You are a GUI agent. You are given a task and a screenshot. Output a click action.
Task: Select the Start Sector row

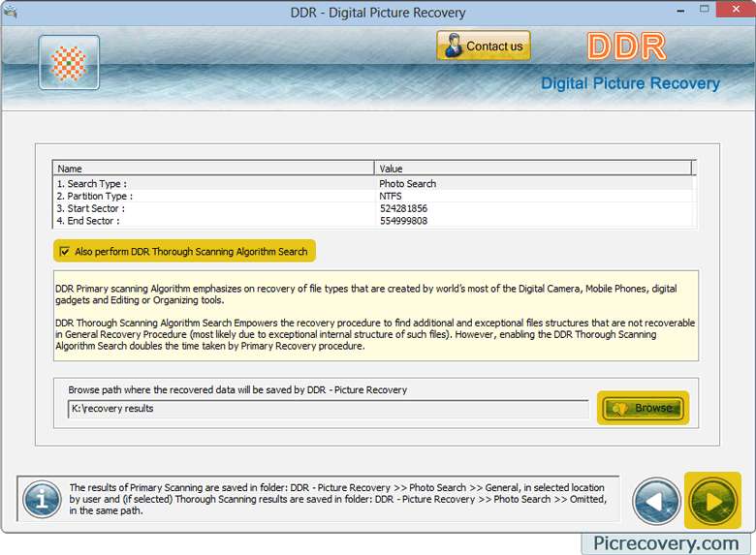[373, 208]
